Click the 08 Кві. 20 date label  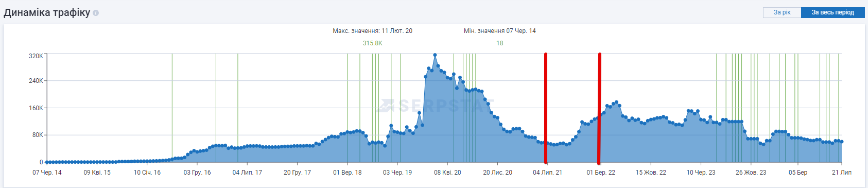coord(447,173)
